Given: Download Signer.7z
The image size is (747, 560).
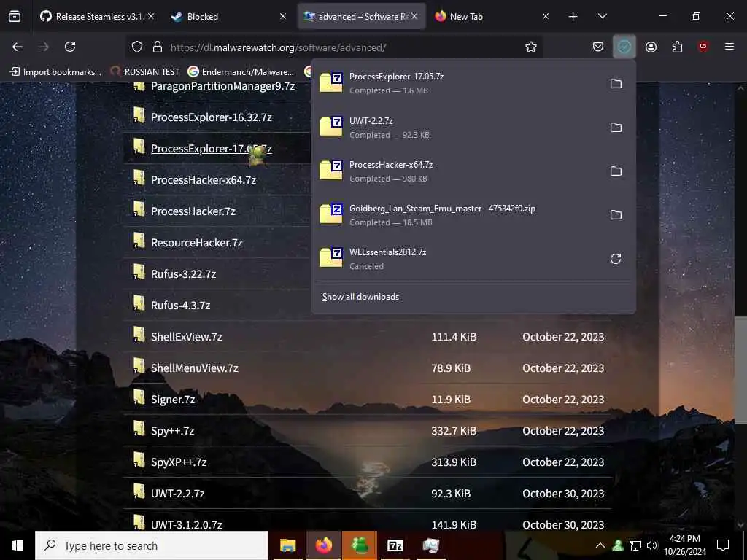Looking at the screenshot, I should (172, 400).
